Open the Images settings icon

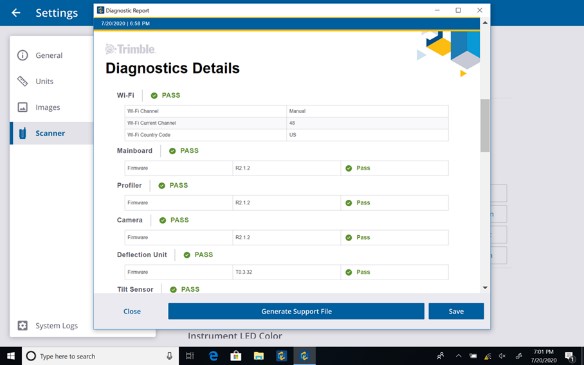22,107
